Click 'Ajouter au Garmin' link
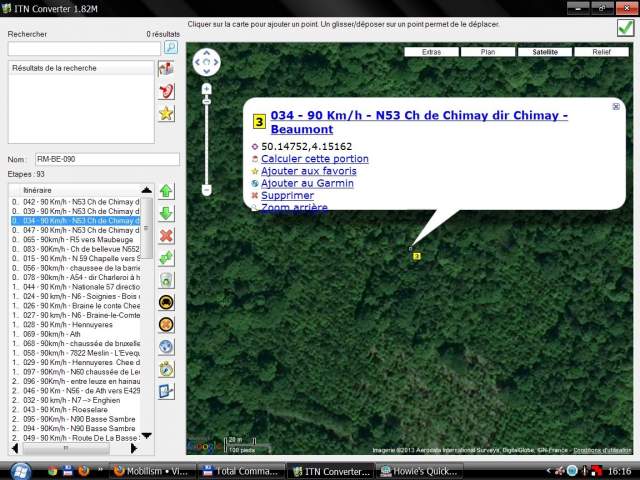640x480 pixels. [x=306, y=183]
